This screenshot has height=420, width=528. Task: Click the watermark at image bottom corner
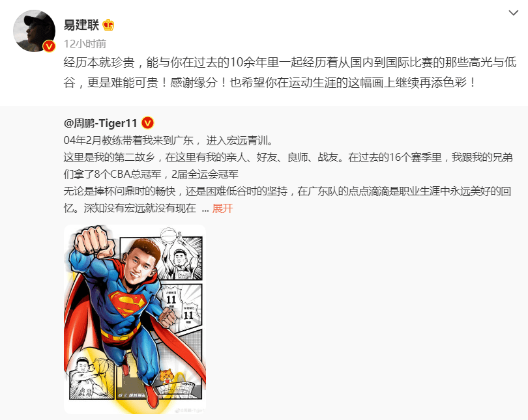pos(191,410)
